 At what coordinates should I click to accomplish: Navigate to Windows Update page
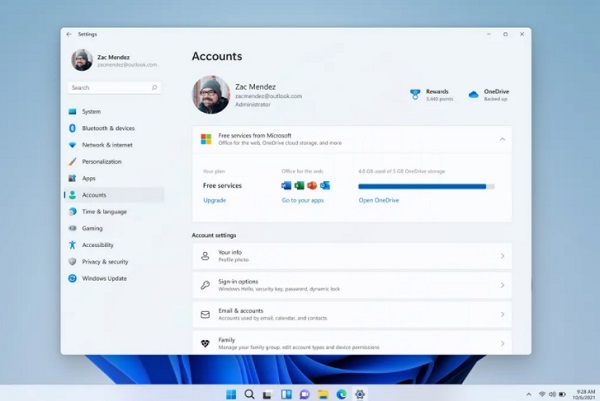[114, 278]
